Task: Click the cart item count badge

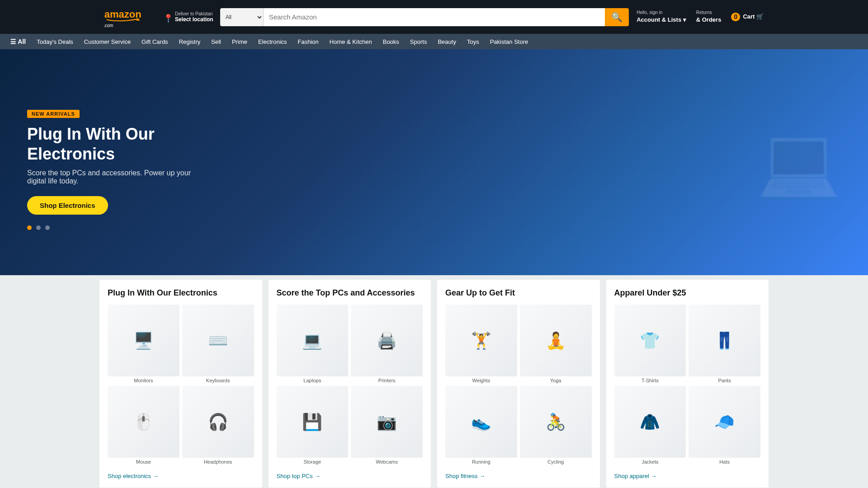Action: pos(736,17)
